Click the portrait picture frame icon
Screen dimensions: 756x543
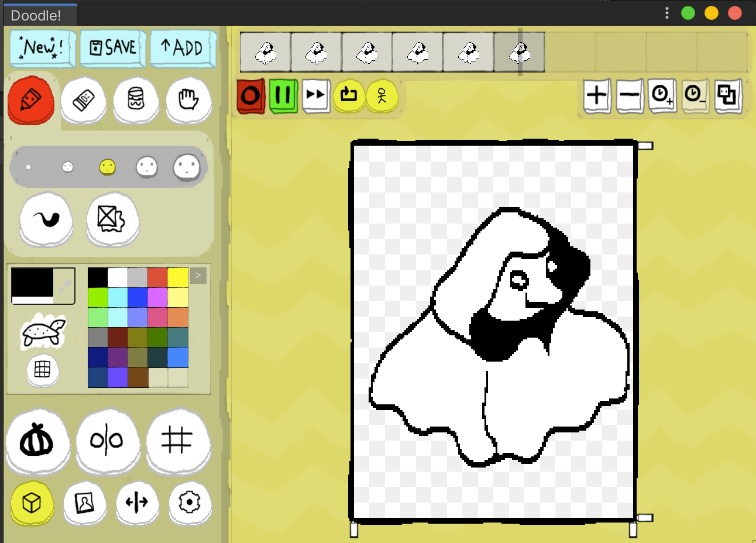click(85, 503)
